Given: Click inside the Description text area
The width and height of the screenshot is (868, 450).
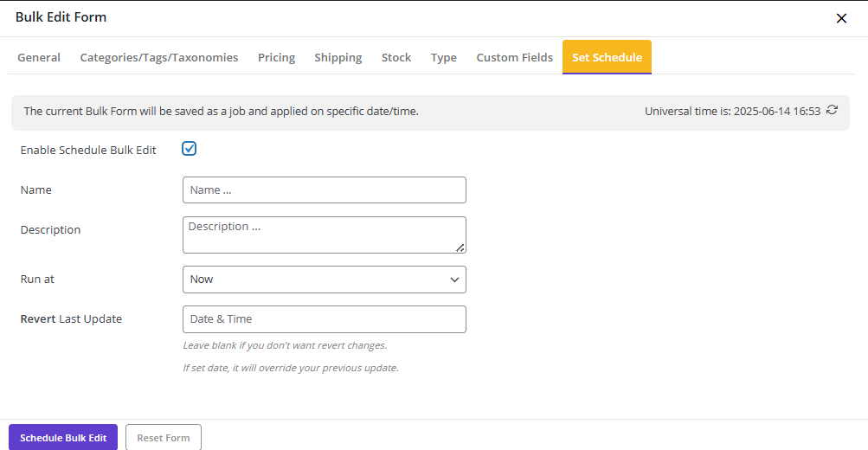Looking at the screenshot, I should pos(325,235).
